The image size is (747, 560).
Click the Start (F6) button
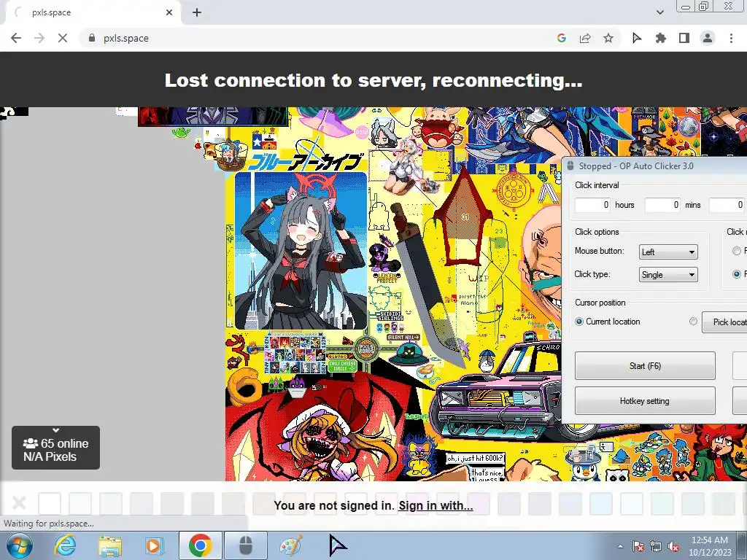coord(645,366)
